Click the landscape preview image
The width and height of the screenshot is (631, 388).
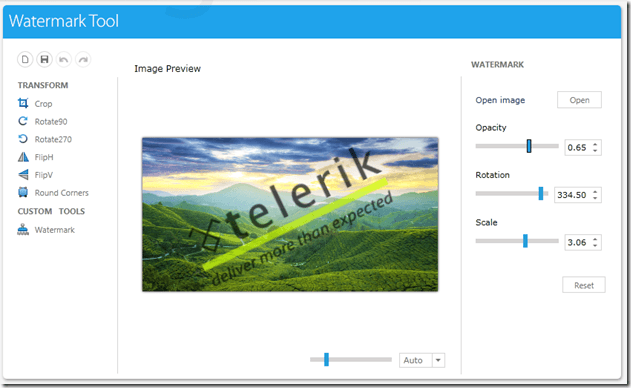pyautogui.click(x=290, y=214)
